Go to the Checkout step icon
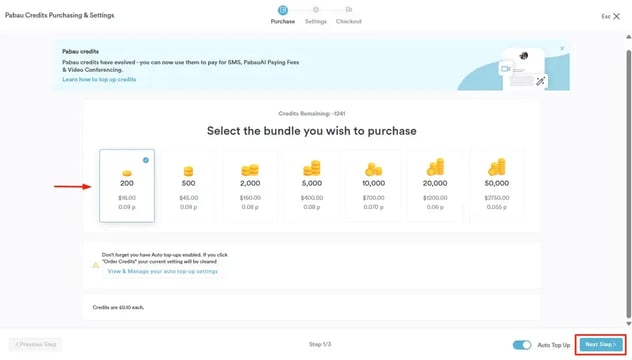Viewport: 632px width, 360px height. [349, 9]
